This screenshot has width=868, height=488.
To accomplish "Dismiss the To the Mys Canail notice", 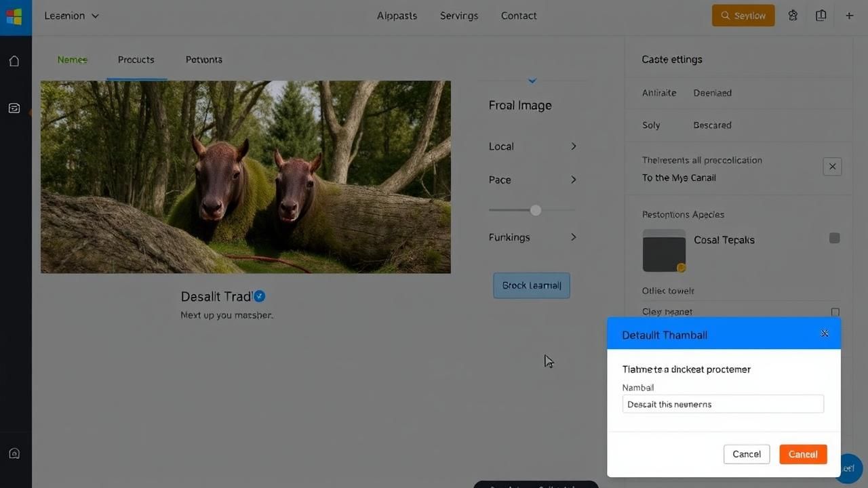I will [x=832, y=167].
